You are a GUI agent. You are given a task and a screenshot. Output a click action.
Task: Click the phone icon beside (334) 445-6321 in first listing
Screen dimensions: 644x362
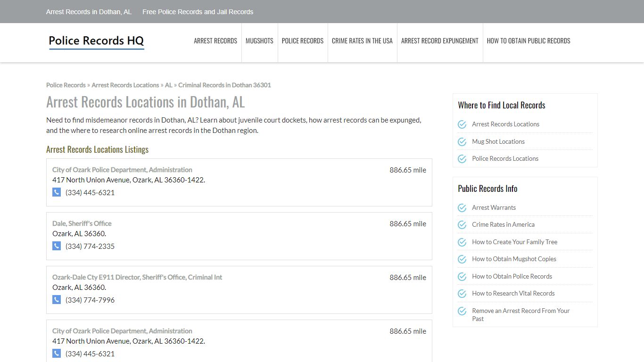(57, 192)
